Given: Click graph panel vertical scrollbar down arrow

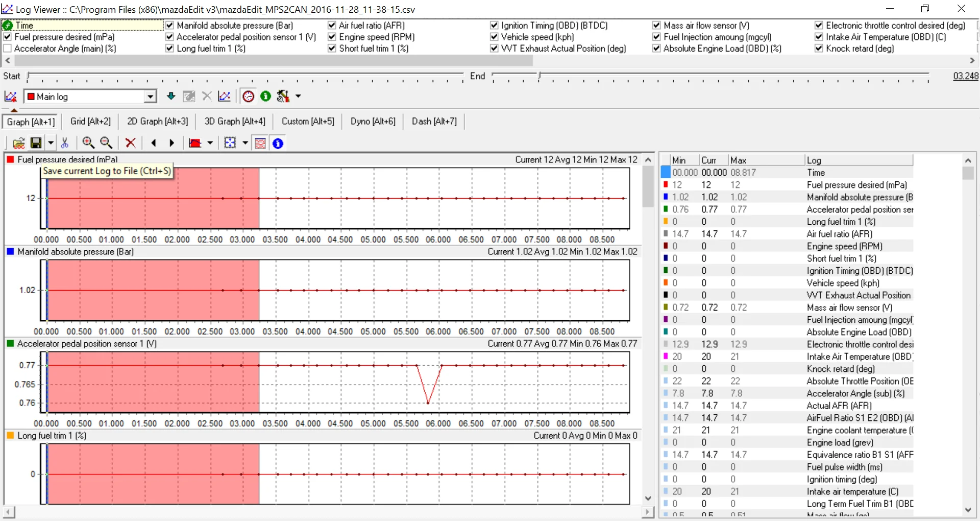Looking at the screenshot, I should [648, 499].
